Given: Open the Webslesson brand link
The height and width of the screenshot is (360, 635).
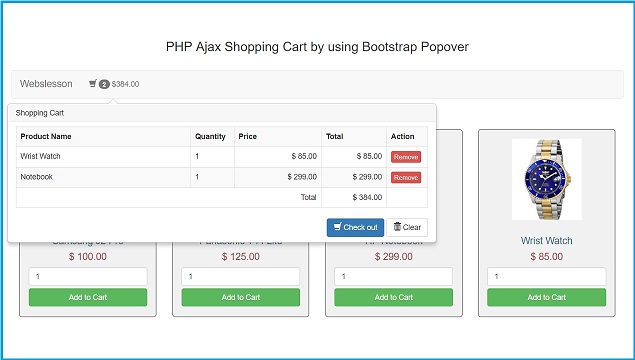Looking at the screenshot, I should click(46, 84).
